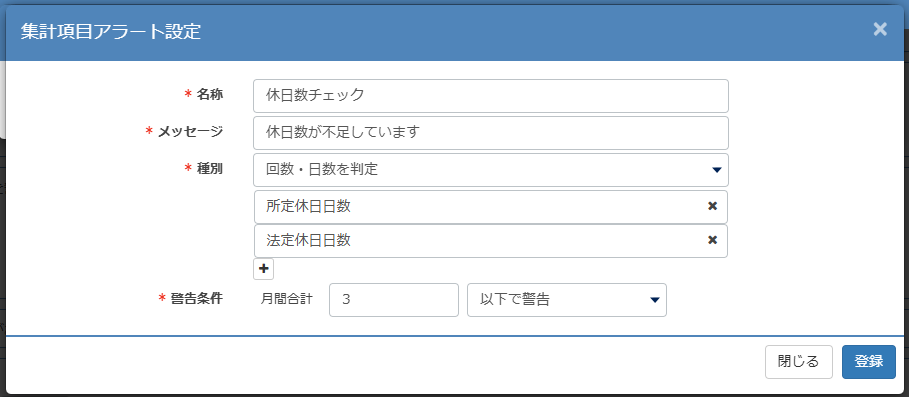Select the 法定休日日数 item box

490,241
